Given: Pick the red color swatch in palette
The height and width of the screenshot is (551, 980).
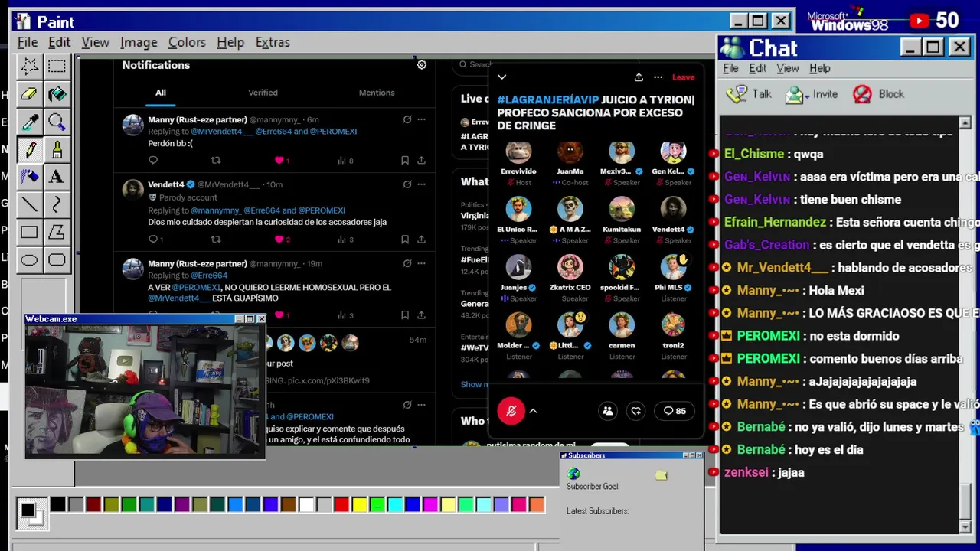Looking at the screenshot, I should pyautogui.click(x=341, y=504).
